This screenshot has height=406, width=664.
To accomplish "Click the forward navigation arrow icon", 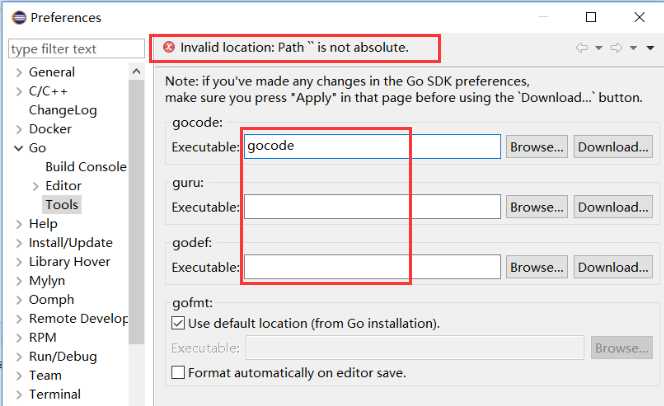I will 617,48.
